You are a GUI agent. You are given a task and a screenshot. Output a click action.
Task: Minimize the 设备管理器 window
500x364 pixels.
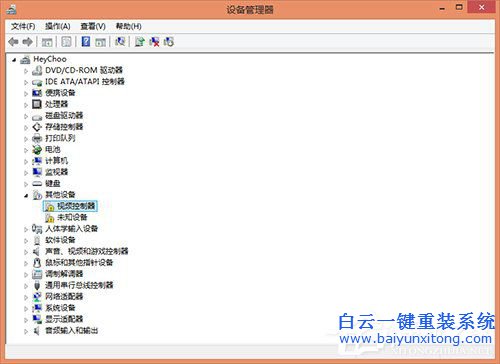442,8
